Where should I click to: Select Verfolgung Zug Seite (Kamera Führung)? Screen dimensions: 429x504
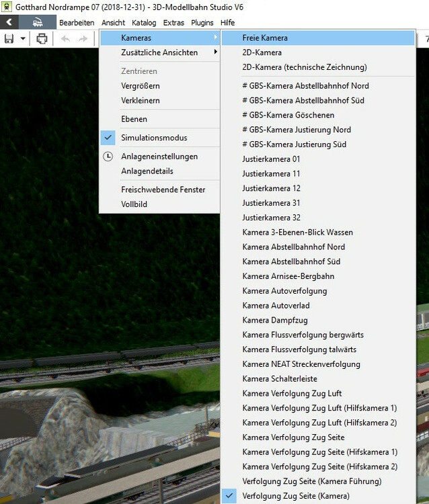(318, 481)
